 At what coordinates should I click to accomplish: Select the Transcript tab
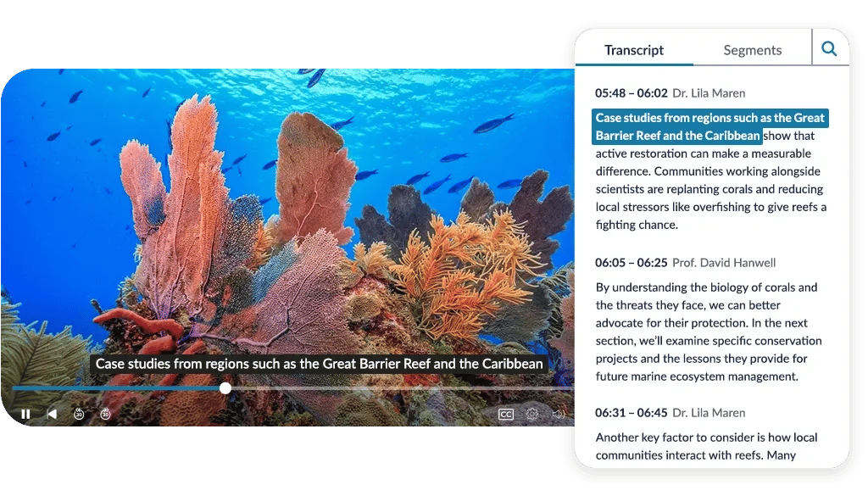(634, 50)
